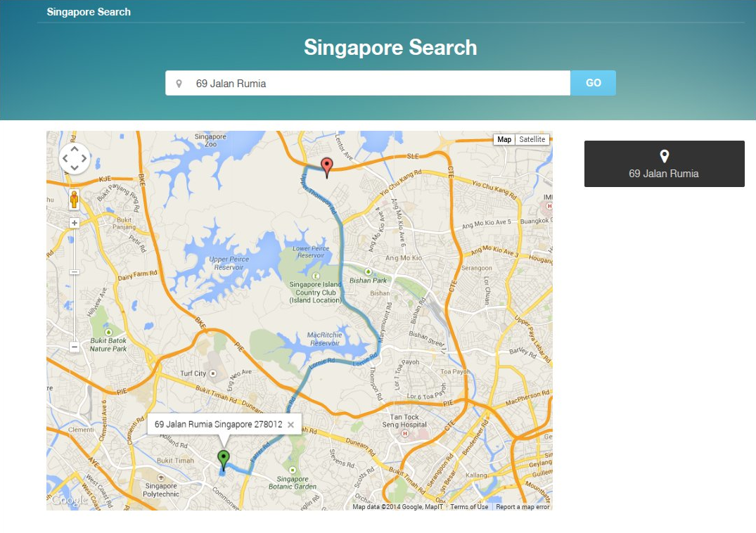Open the Terms of Use link
The width and height of the screenshot is (756, 533).
(x=468, y=506)
